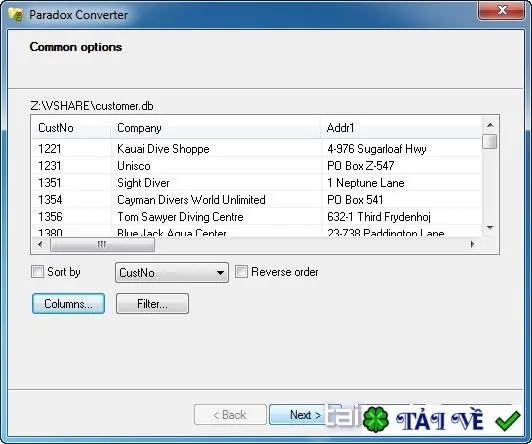Viewport: 532px width, 444px height.
Task: Close the Paradox Converter window
Action: pyautogui.click(x=501, y=10)
